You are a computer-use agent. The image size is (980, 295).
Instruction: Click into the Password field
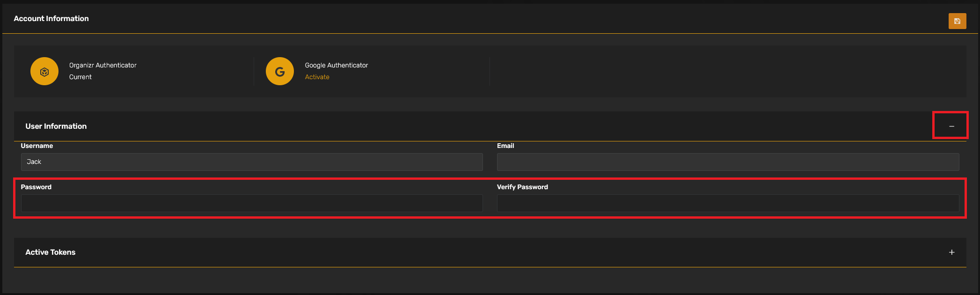coord(252,203)
